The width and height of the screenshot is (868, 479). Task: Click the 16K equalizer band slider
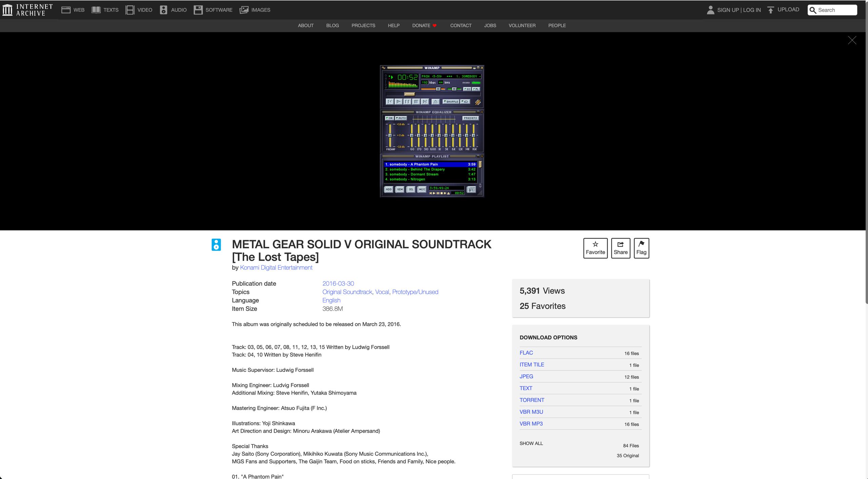tap(474, 135)
